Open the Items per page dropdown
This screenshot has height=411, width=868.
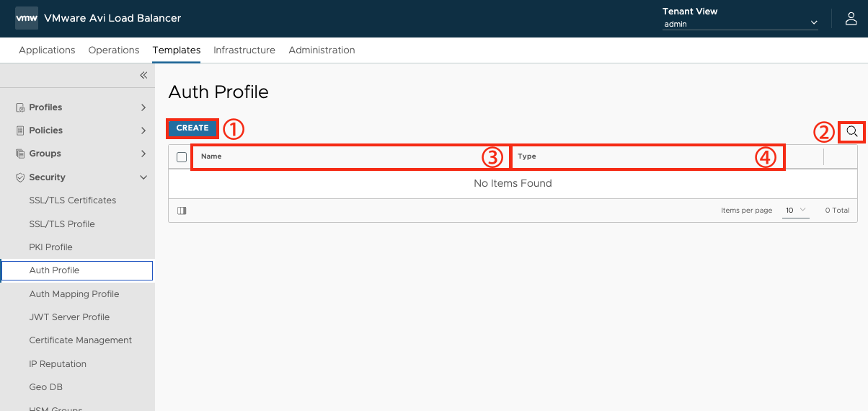pyautogui.click(x=796, y=211)
